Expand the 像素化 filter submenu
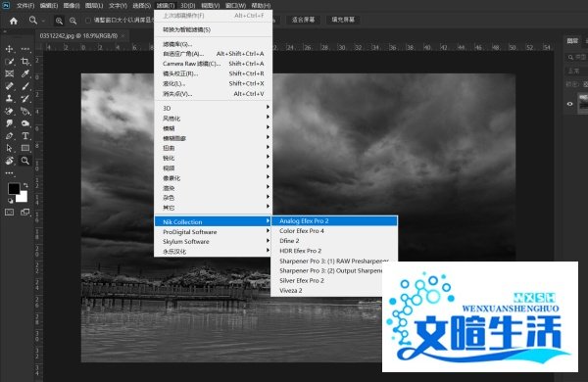Viewport: 588px width, 382px height. [x=213, y=178]
